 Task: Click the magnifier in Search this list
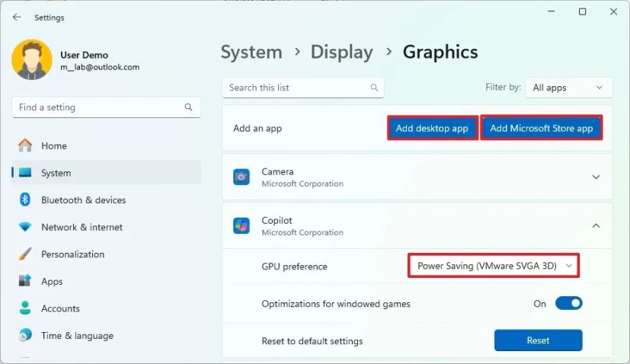(x=374, y=88)
